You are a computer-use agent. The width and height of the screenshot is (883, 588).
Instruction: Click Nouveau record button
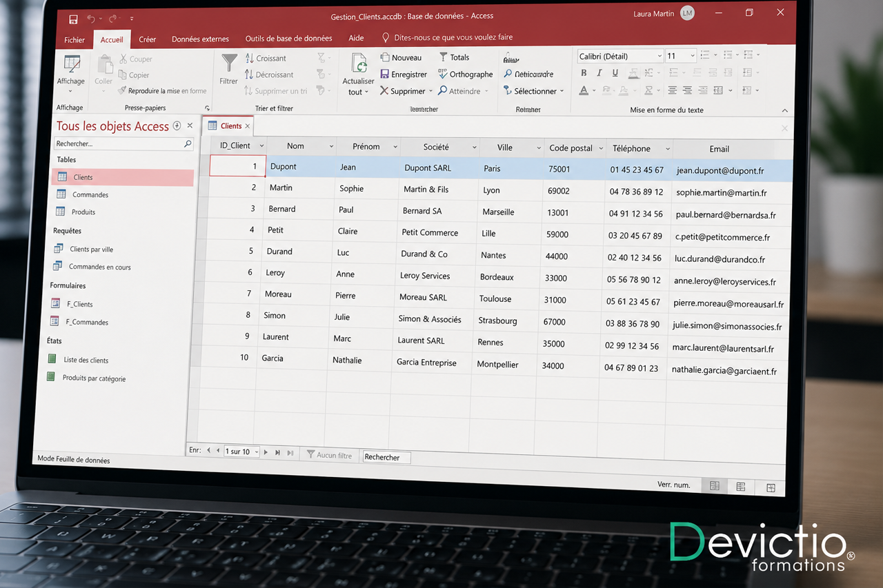[x=401, y=57]
